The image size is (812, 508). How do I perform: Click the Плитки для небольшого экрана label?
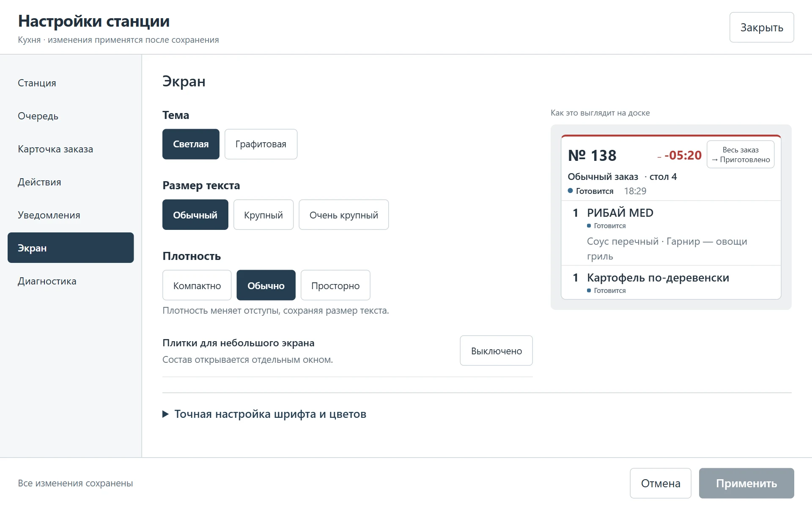[239, 343]
